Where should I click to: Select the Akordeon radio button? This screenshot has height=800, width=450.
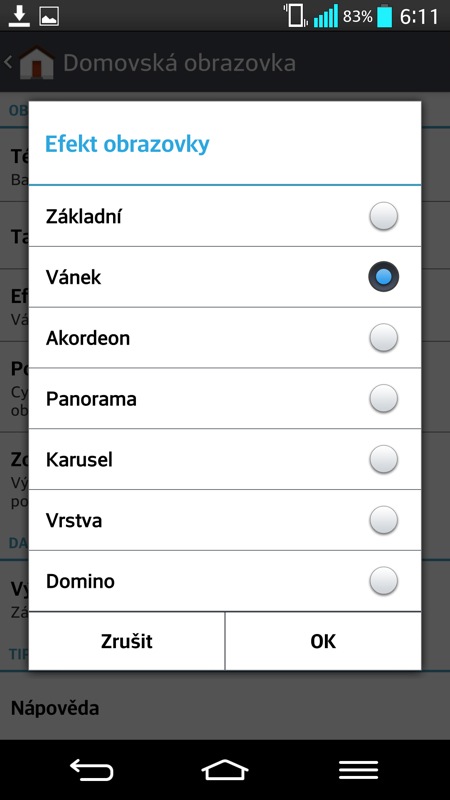pyautogui.click(x=383, y=338)
